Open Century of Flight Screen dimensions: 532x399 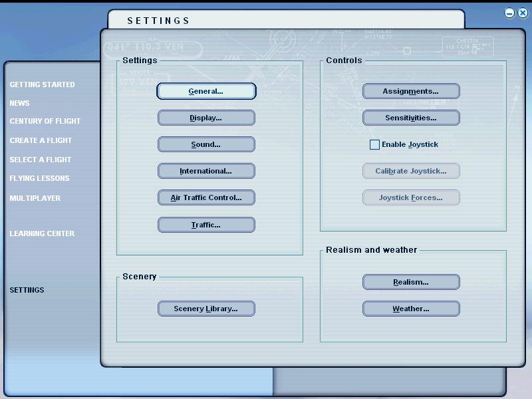[x=45, y=121]
